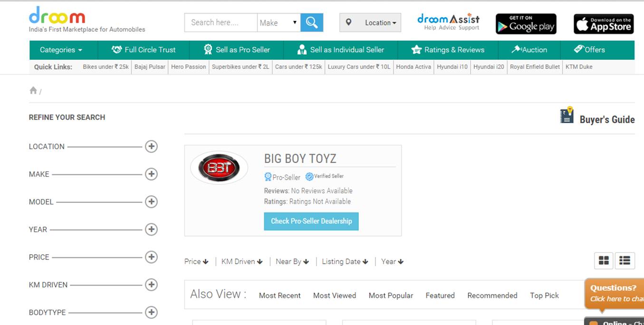Sort listings by Listing Date
Viewport: 644px width, 325px height.
345,261
